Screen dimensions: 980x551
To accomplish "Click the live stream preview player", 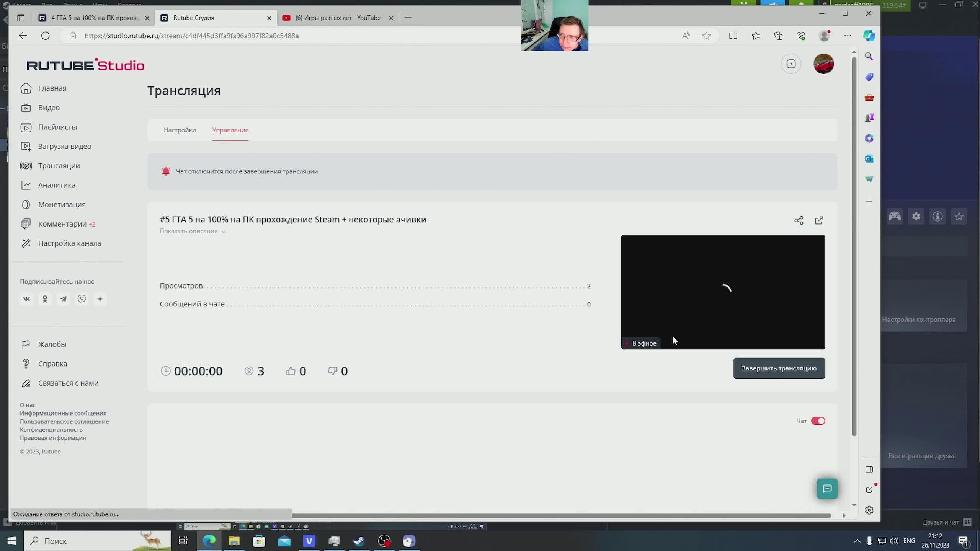I will pos(723,292).
